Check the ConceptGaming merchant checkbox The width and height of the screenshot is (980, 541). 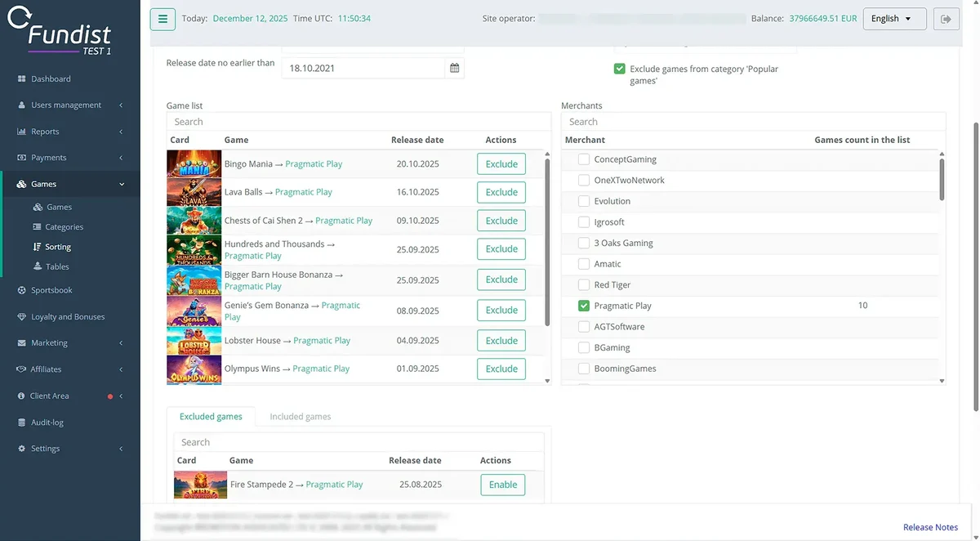584,159
